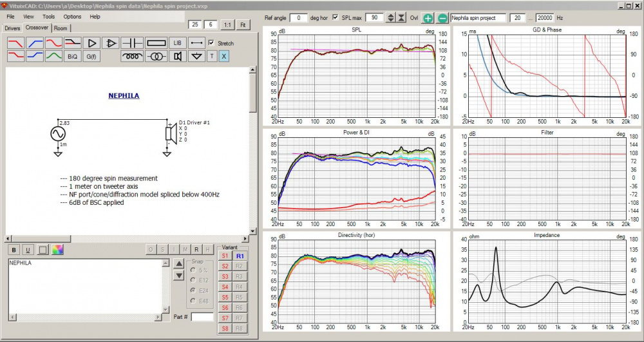
Task: Click the Ref angle input field
Action: 298,17
